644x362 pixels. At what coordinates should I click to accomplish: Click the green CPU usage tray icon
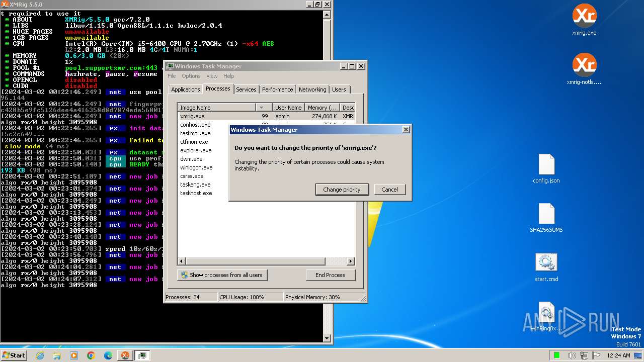(557, 355)
